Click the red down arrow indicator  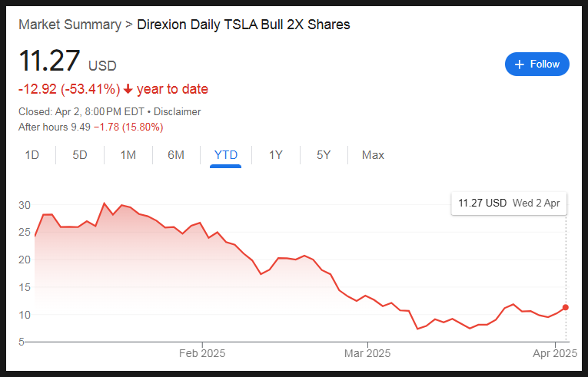click(127, 89)
